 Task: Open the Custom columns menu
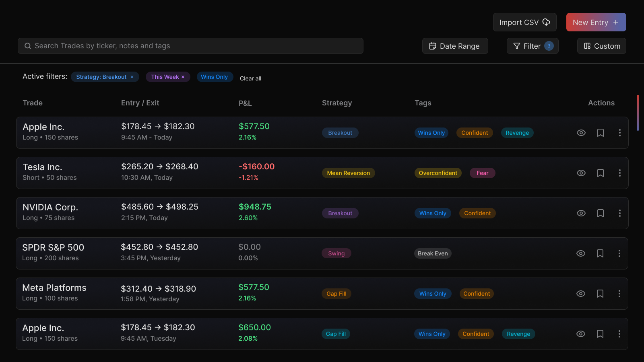coord(601,46)
